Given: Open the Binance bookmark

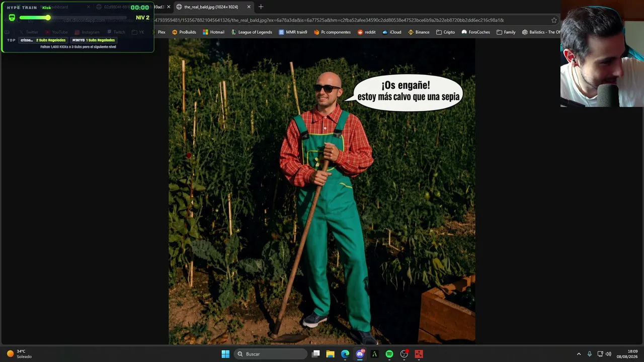Looking at the screenshot, I should pos(419,32).
